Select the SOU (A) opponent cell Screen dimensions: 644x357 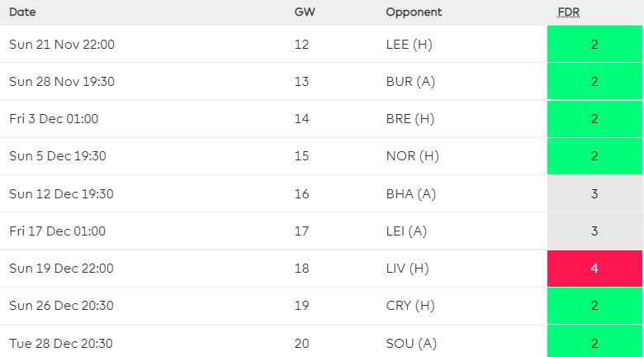coord(410,343)
